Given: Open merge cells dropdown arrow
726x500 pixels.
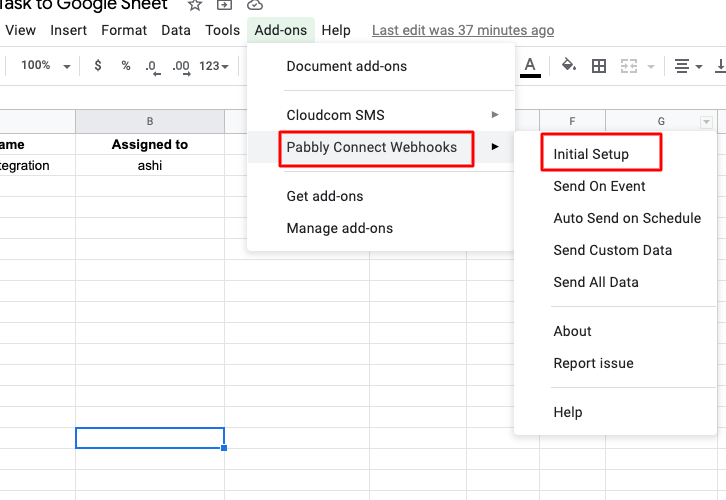Looking at the screenshot, I should [x=651, y=67].
